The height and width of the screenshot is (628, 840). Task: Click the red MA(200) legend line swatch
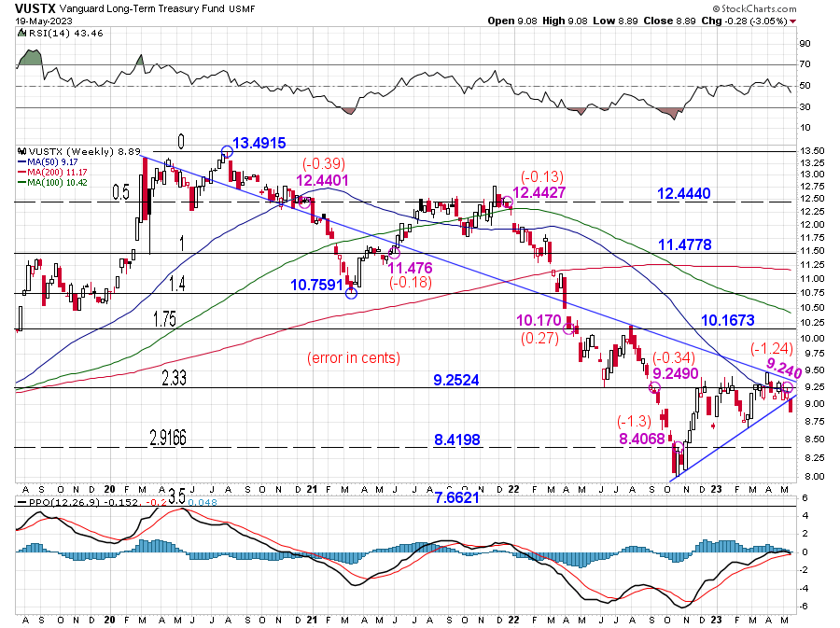pyautogui.click(x=22, y=172)
